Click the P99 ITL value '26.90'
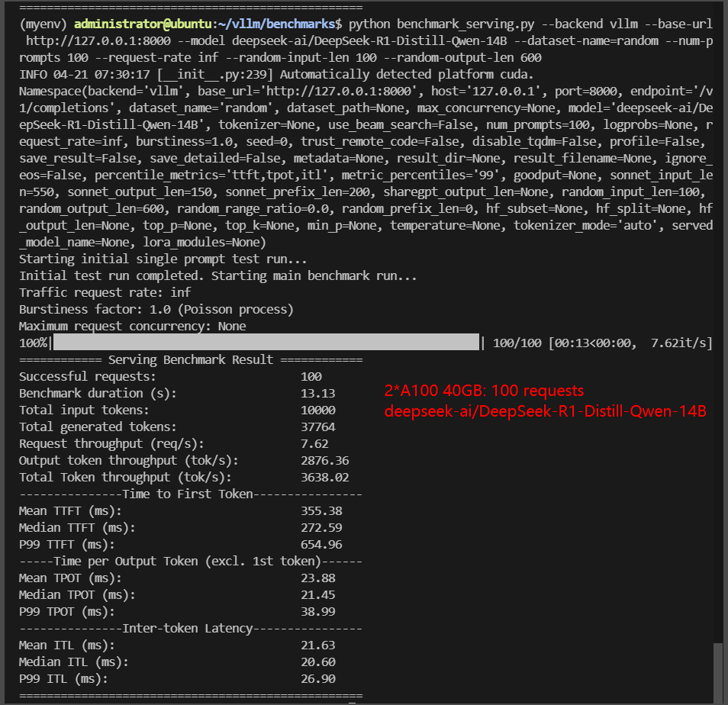The image size is (728, 705). click(318, 678)
